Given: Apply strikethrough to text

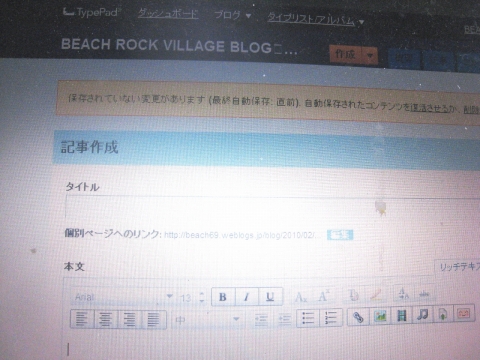Looking at the screenshot, I should (424, 294).
